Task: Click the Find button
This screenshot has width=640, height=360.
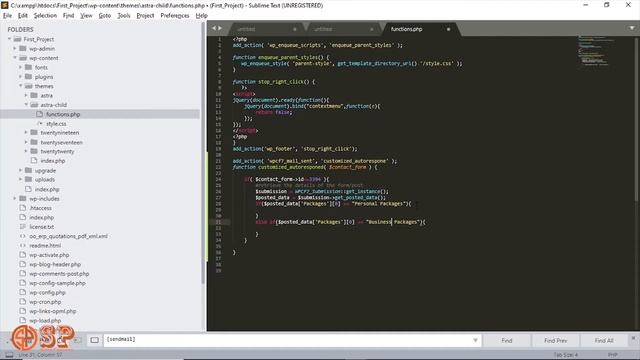Action: 507,340
